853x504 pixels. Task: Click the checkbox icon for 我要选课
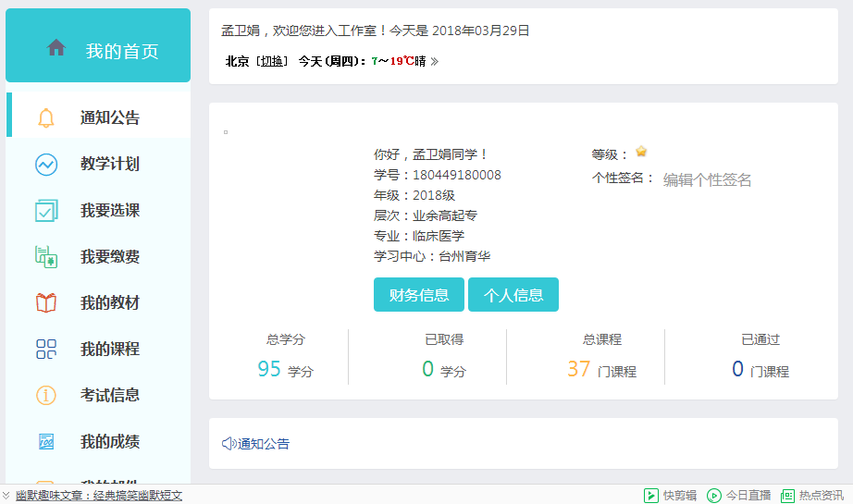(x=45, y=211)
